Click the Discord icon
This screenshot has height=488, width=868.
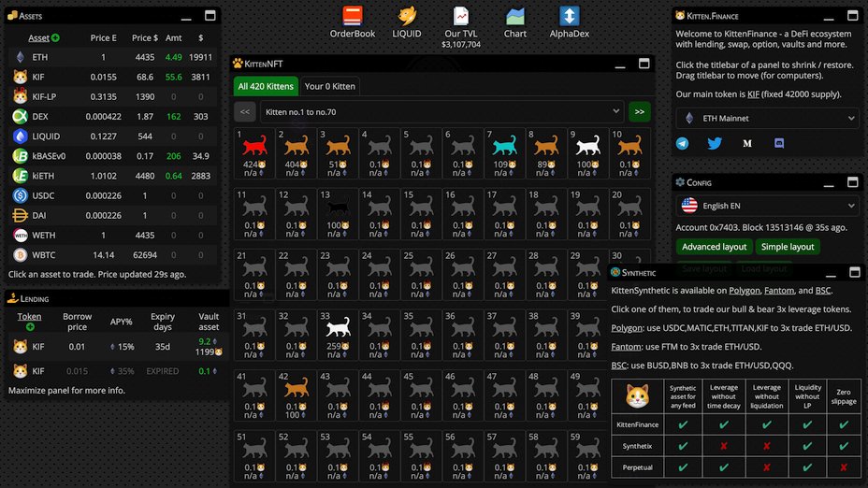[779, 143]
